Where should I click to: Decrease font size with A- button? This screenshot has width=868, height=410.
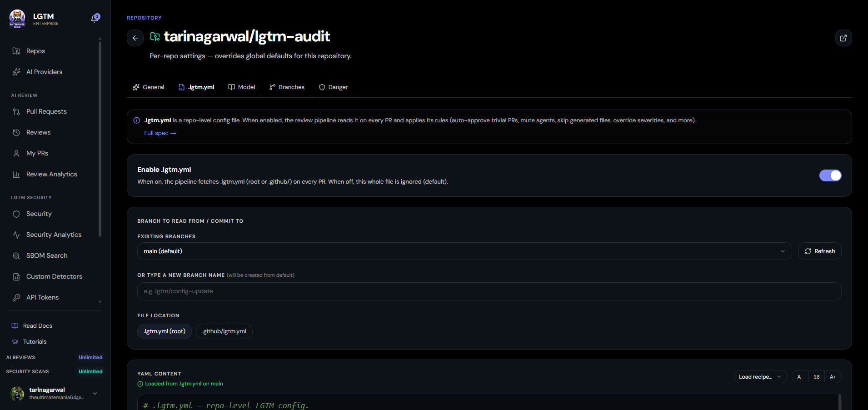point(800,377)
